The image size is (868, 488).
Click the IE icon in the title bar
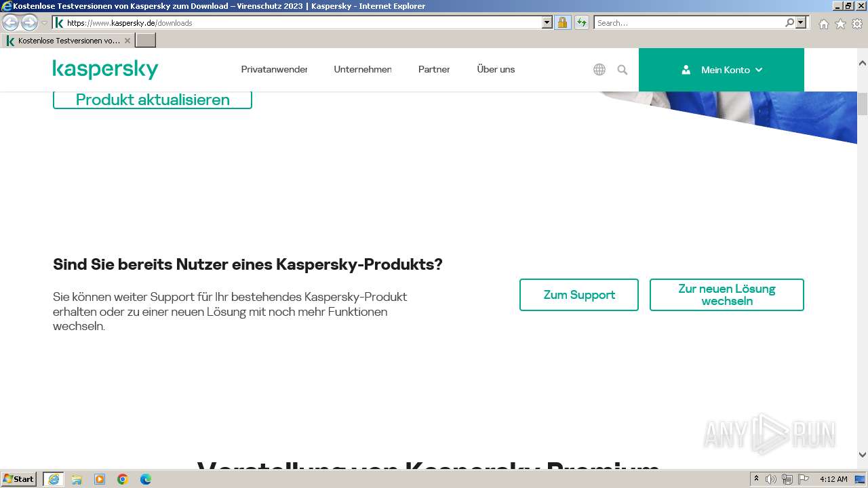(7, 6)
